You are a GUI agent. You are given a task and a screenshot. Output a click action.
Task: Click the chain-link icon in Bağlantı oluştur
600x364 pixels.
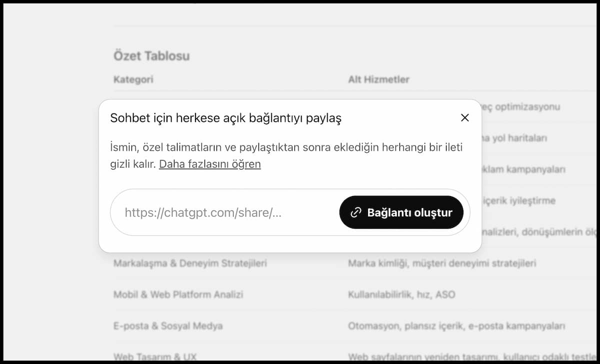356,212
